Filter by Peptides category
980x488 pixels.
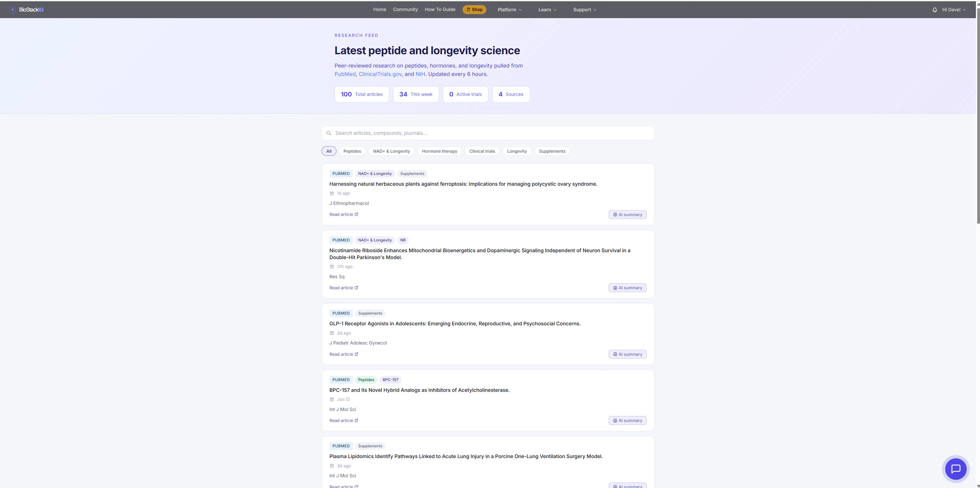pyautogui.click(x=352, y=151)
